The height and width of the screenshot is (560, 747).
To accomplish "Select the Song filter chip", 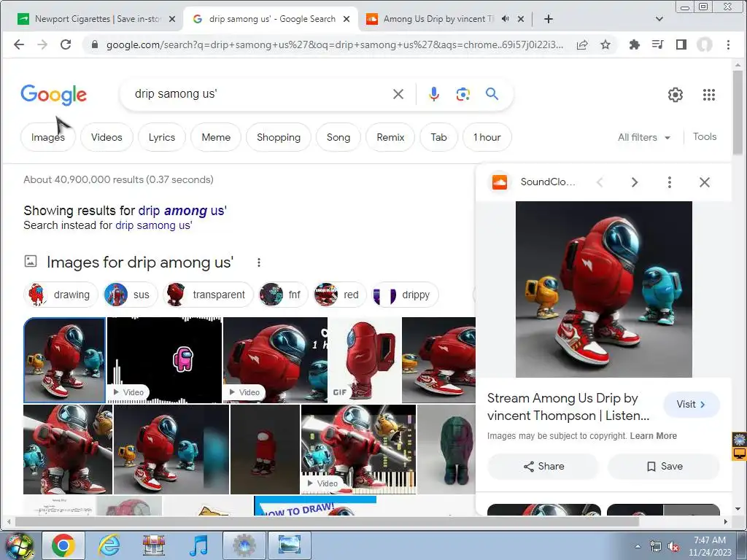I will tap(338, 137).
